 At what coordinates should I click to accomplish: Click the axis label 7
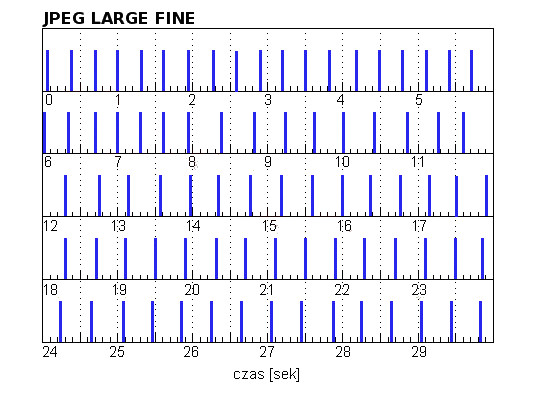tap(118, 161)
